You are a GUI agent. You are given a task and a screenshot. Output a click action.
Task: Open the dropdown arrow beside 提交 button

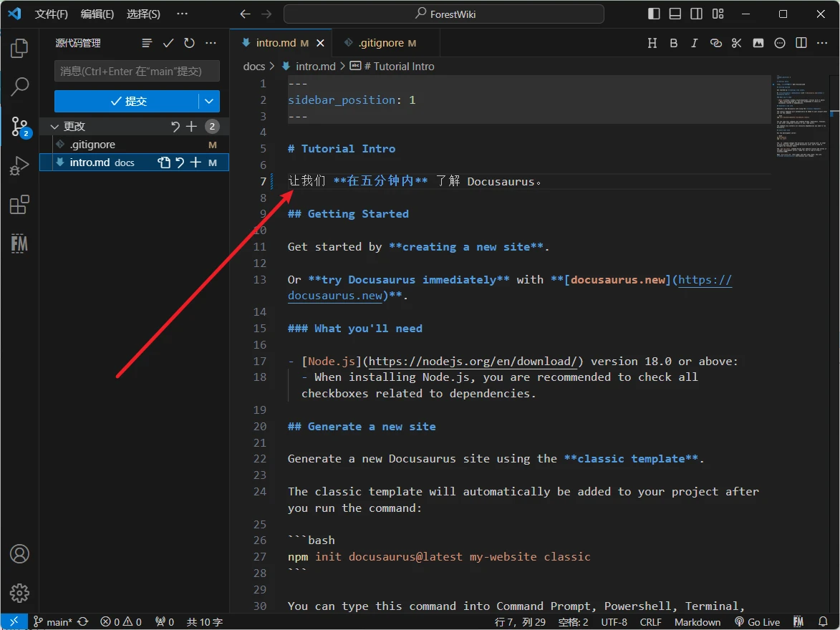[x=209, y=102]
